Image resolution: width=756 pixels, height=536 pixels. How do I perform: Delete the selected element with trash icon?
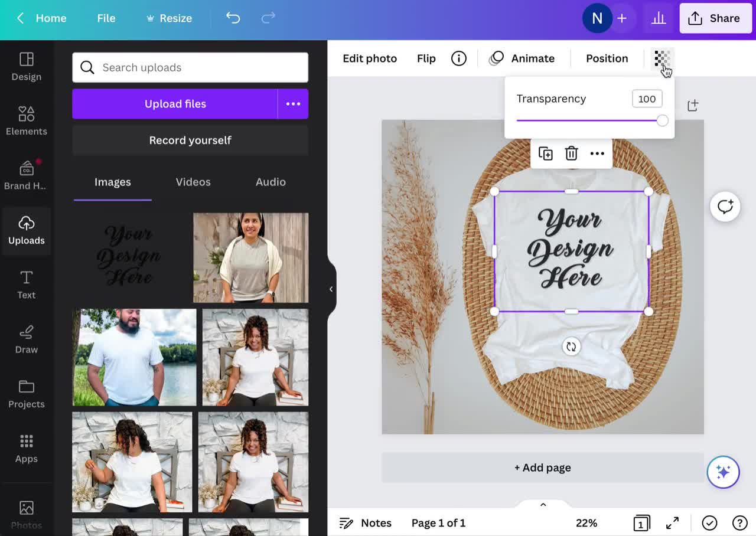click(x=571, y=153)
